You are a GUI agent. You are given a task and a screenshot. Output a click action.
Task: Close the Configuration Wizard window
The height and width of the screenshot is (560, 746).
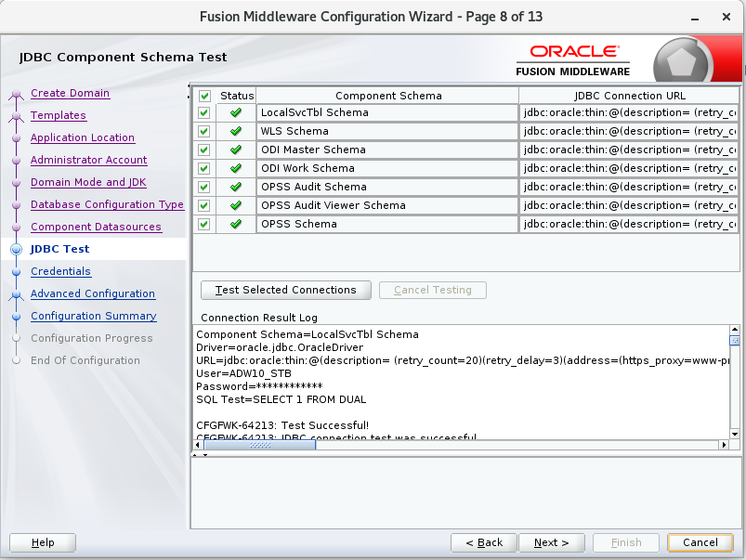tap(726, 17)
